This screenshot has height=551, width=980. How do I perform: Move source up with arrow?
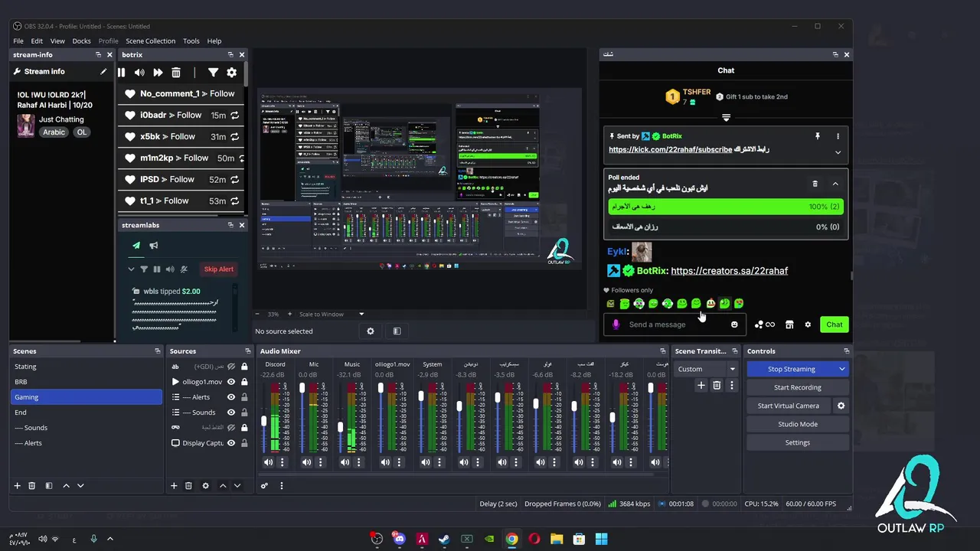223,486
